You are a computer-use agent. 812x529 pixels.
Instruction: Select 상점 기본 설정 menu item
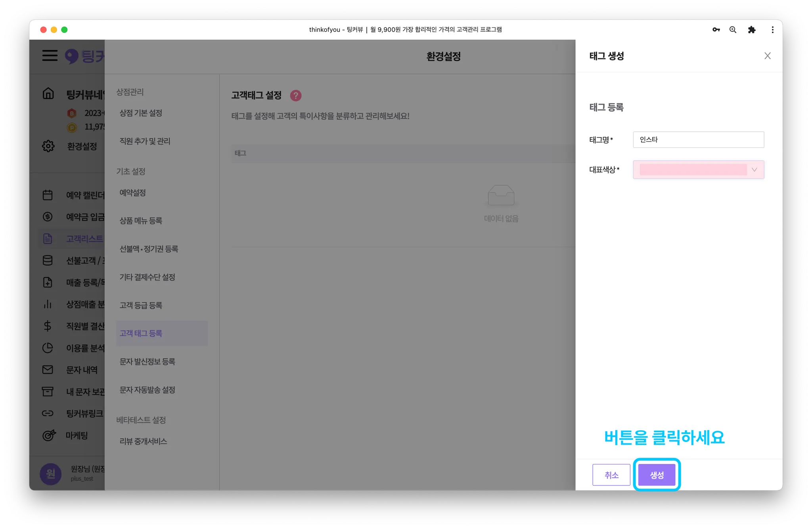(x=141, y=113)
